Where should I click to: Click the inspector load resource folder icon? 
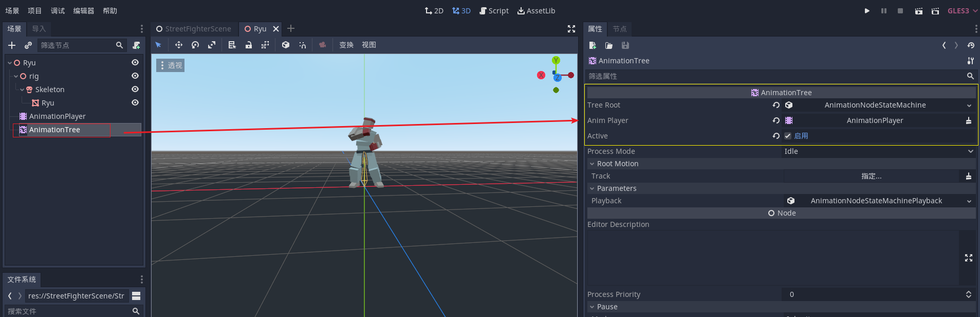tap(609, 45)
